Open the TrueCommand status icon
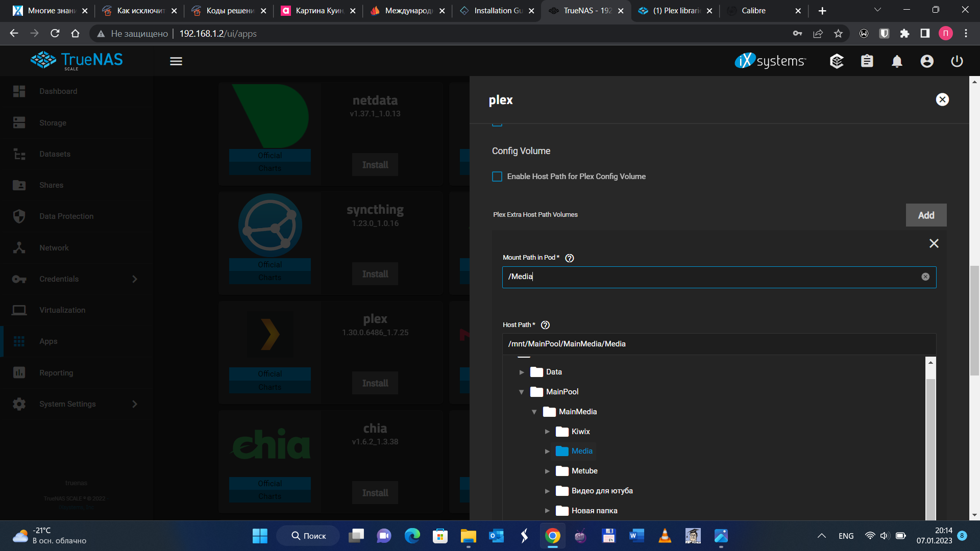This screenshot has height=551, width=980. pyautogui.click(x=837, y=61)
